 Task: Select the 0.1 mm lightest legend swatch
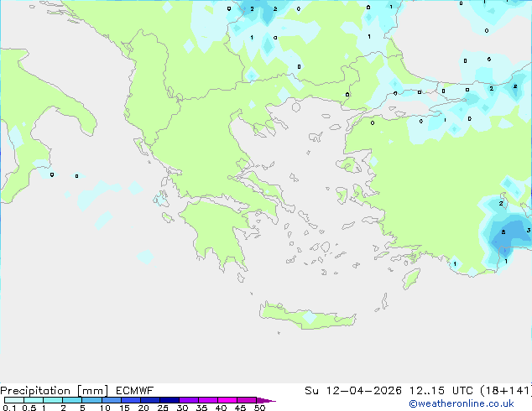coord(14,400)
